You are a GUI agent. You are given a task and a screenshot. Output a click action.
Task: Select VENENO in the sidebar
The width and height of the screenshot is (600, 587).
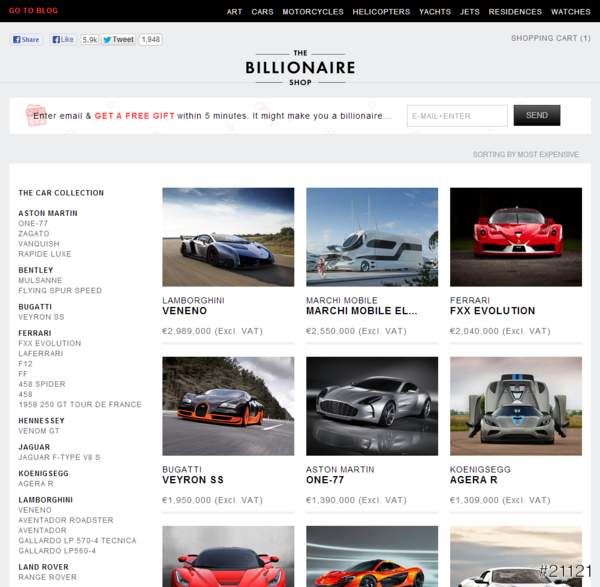pos(34,510)
